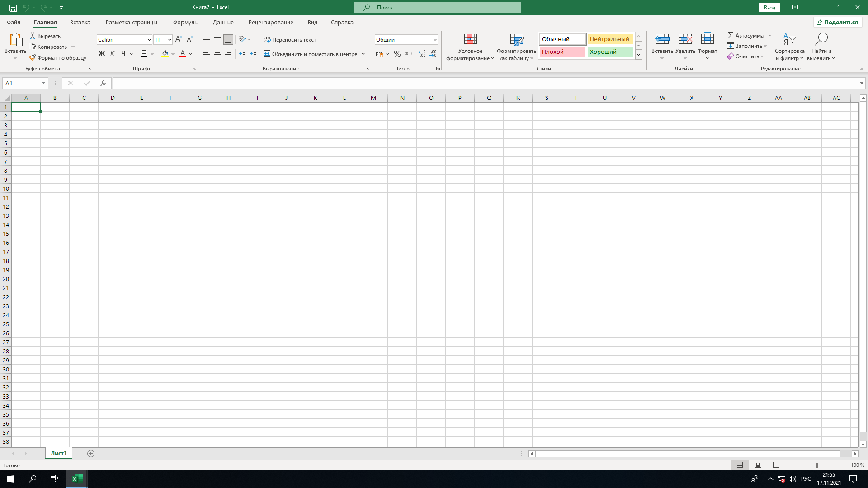
Task: Click the Вход sign-in button
Action: (769, 8)
